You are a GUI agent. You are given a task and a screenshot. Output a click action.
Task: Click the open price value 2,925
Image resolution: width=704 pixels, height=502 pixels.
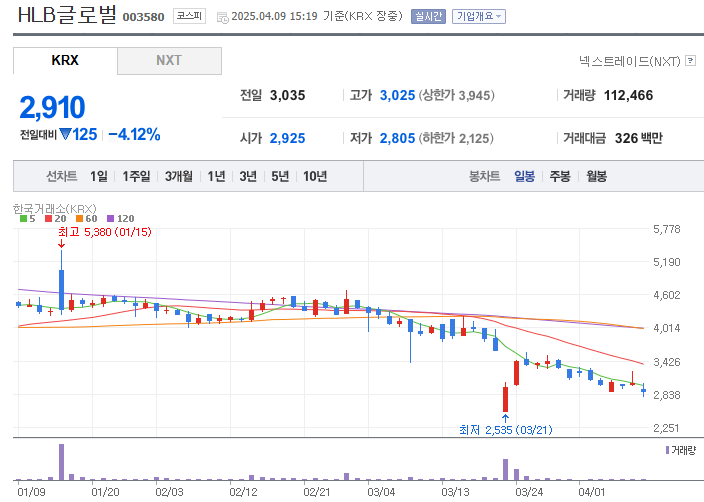tap(287, 138)
